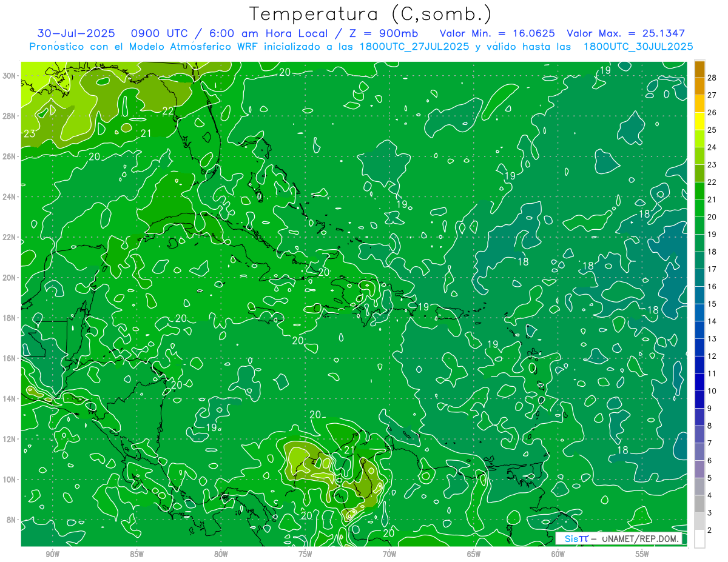The height and width of the screenshot is (562, 728).
Task: Click the longitude label "75W"
Action: (x=305, y=554)
